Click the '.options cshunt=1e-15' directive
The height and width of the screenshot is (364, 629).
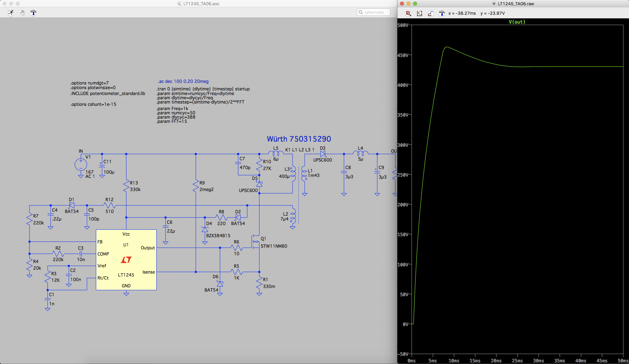tap(93, 104)
